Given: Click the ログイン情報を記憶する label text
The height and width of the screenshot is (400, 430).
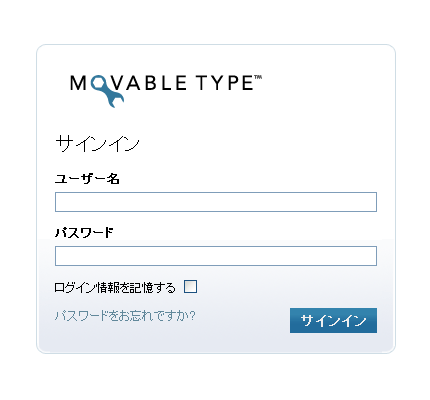Looking at the screenshot, I should [x=115, y=287].
